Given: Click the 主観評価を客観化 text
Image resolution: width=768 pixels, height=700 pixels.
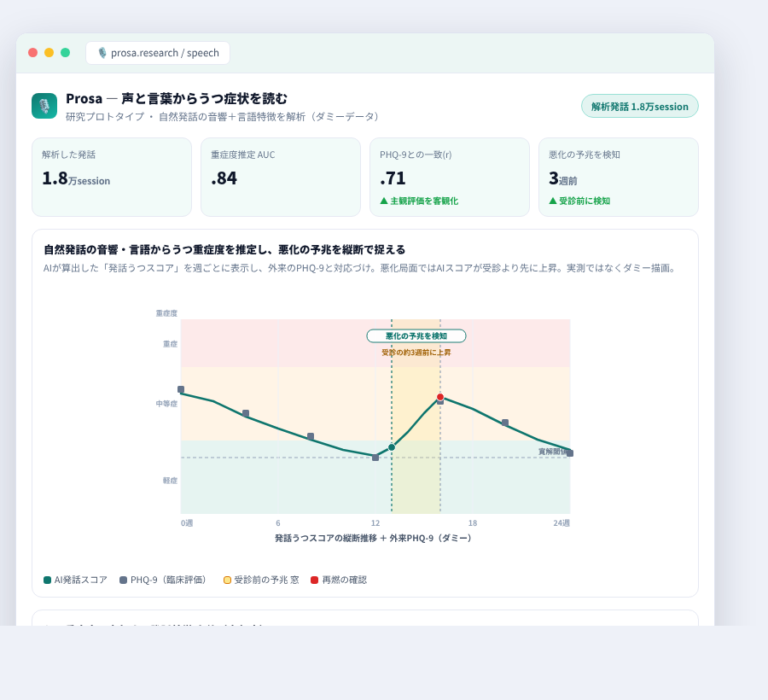Looking at the screenshot, I should pos(424,201).
